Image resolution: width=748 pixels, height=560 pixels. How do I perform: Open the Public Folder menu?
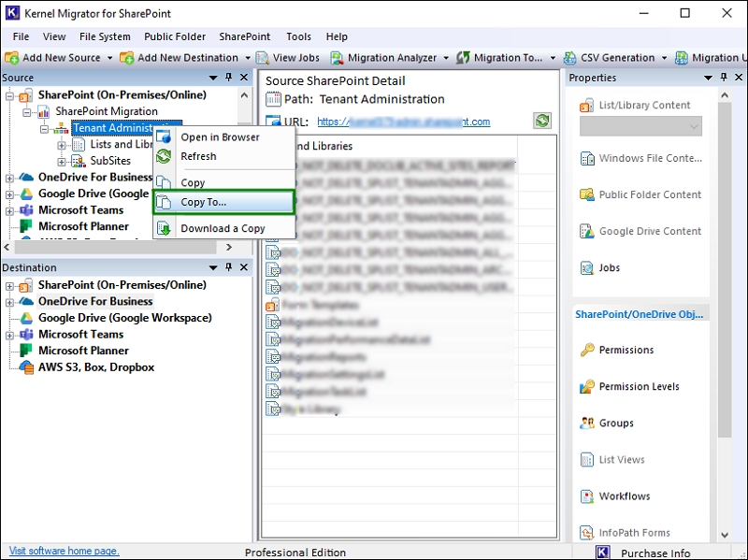[x=175, y=36]
